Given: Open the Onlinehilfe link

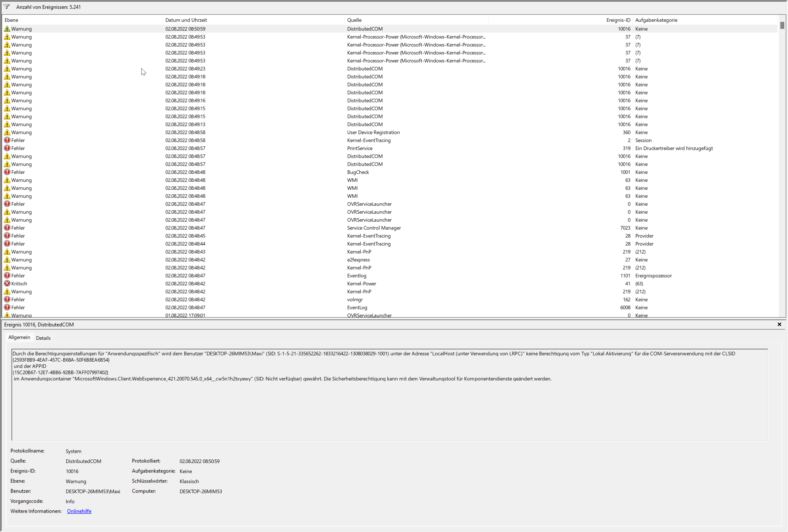Looking at the screenshot, I should pos(79,511).
